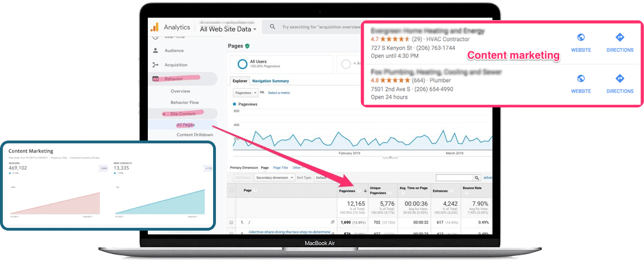
Task: Click the blue New Contacts area chart
Action: [x=160, y=202]
